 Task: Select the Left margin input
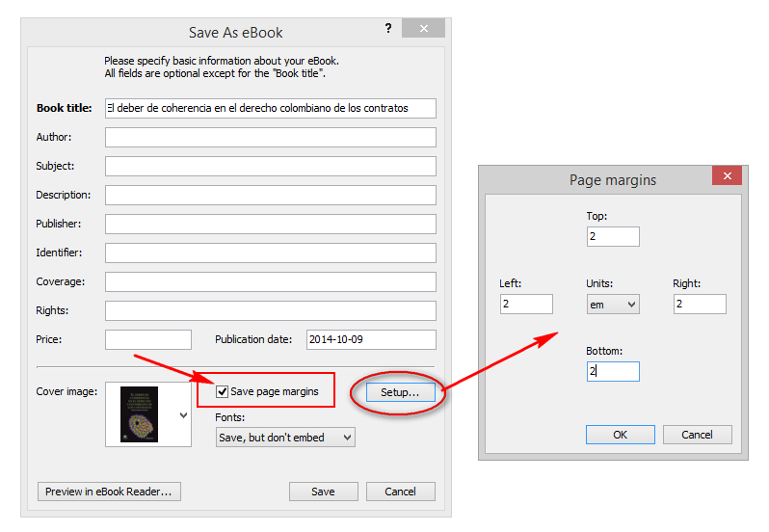526,304
